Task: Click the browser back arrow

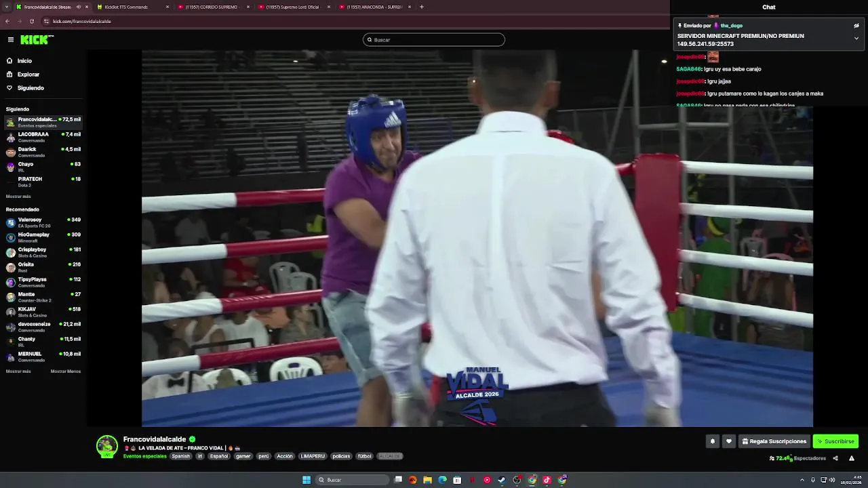Action: point(7,21)
